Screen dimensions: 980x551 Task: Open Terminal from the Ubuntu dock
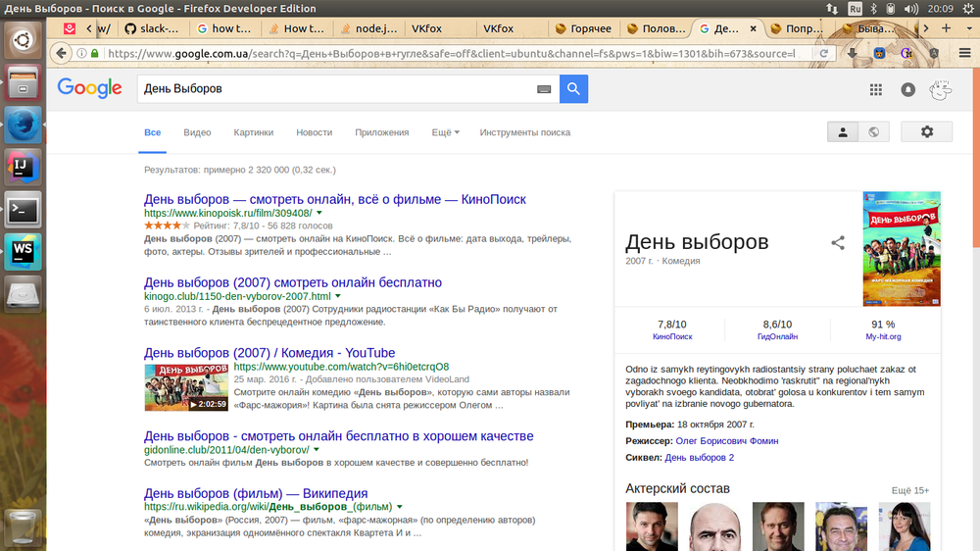click(23, 209)
